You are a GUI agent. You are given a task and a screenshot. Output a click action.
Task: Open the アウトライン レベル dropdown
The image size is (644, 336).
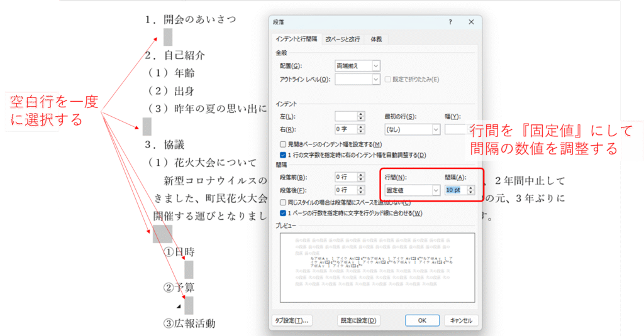[x=376, y=79]
